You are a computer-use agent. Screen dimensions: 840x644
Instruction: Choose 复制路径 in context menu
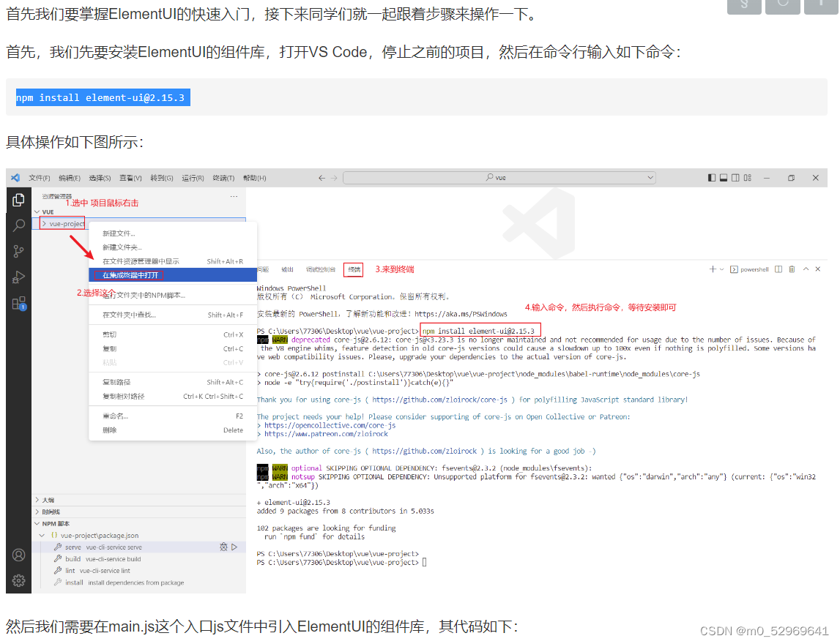point(173,382)
